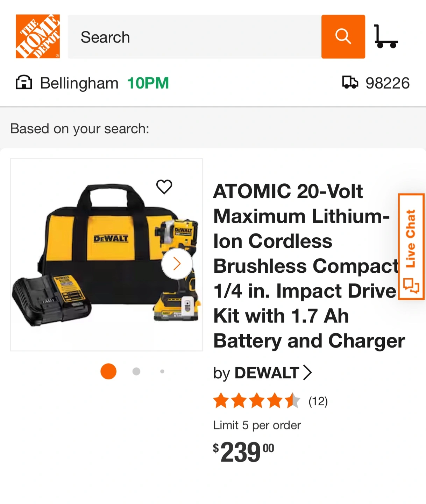Tap the 10PM store hours text
This screenshot has width=426, height=504.
point(148,83)
